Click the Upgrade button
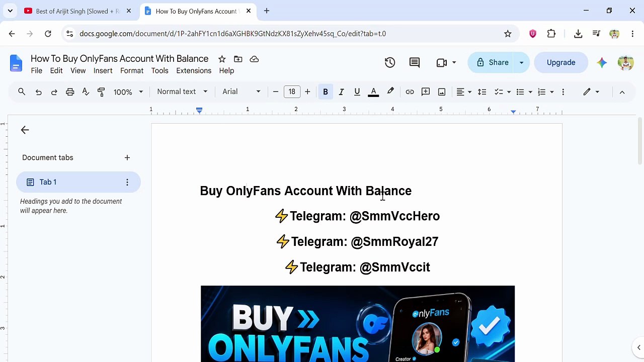The height and width of the screenshot is (362, 644). click(561, 62)
